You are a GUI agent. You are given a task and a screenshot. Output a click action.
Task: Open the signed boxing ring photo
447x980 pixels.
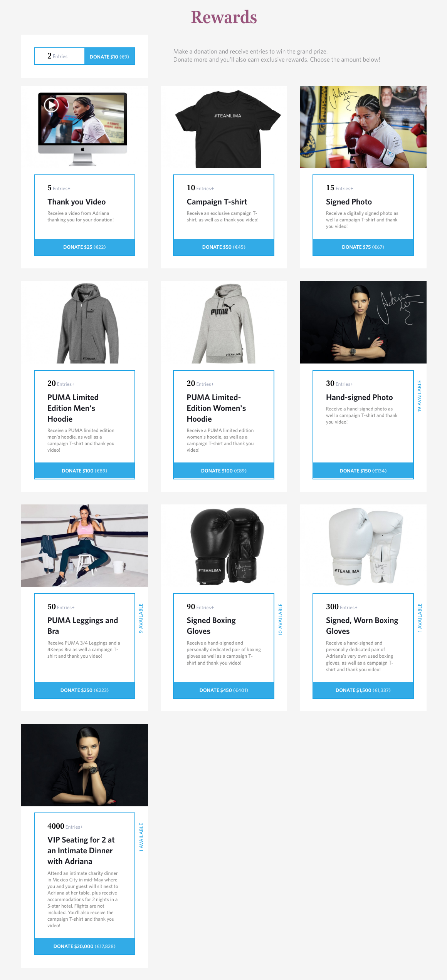[x=363, y=127]
